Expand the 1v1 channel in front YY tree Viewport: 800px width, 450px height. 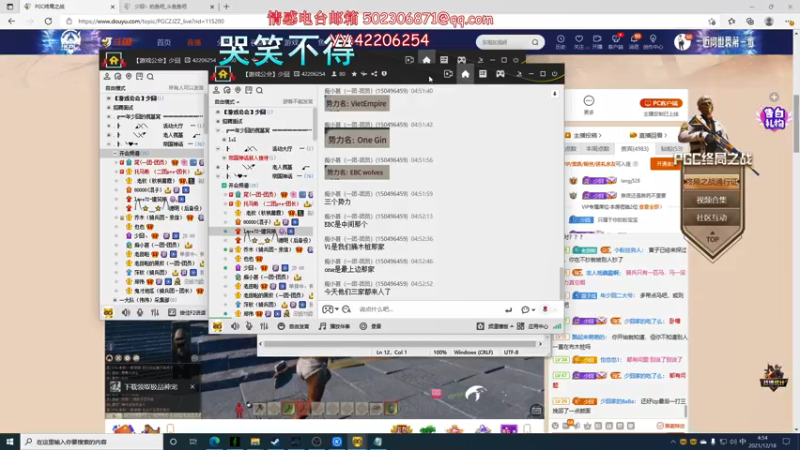tap(224, 139)
